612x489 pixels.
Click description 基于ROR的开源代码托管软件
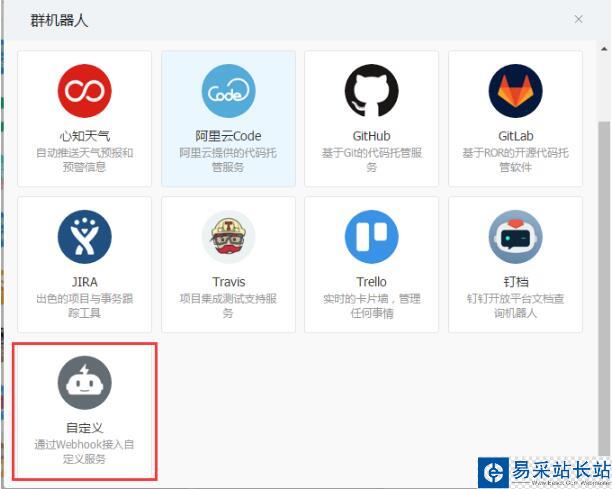pyautogui.click(x=515, y=160)
